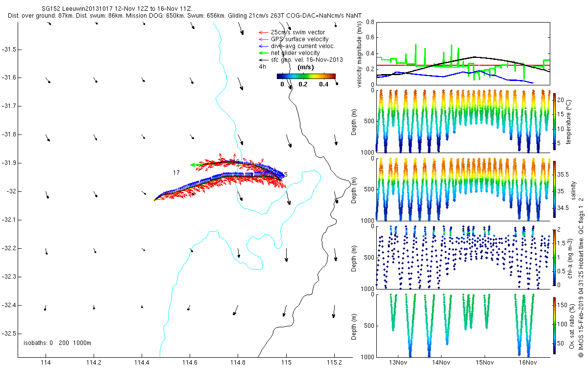Click the '4h' label beside the colorbar
This screenshot has height=368, width=588.
point(263,67)
